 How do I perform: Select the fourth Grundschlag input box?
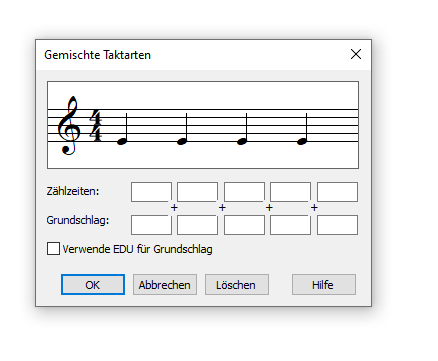click(x=290, y=225)
